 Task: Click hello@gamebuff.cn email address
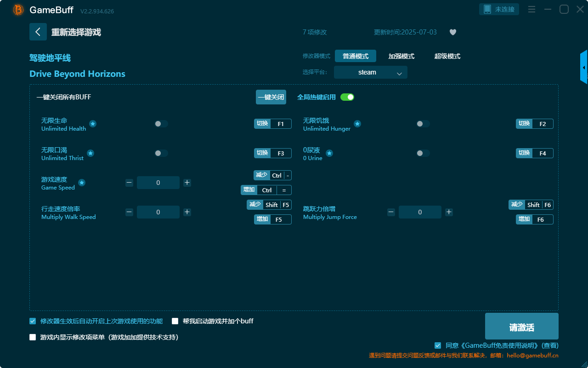click(x=532, y=356)
